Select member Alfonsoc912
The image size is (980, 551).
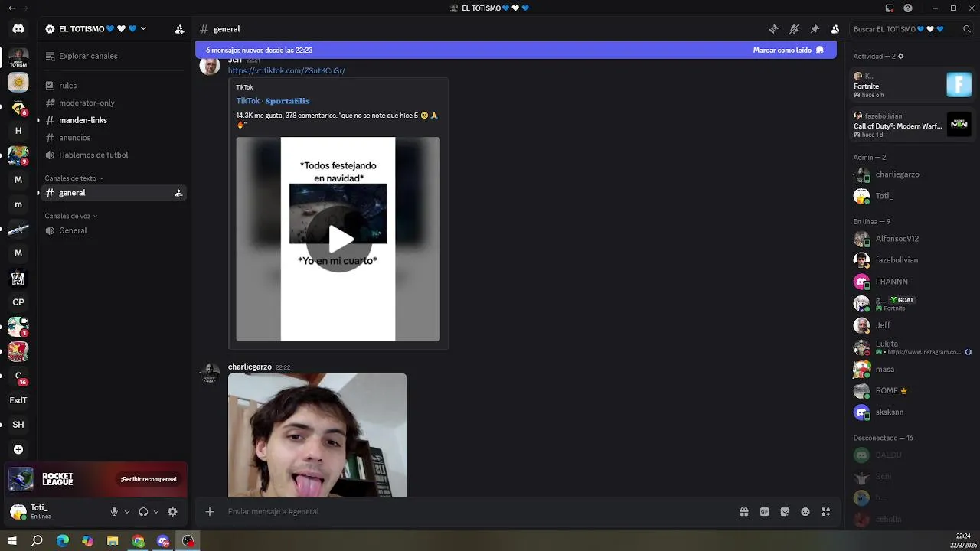(x=913, y=239)
